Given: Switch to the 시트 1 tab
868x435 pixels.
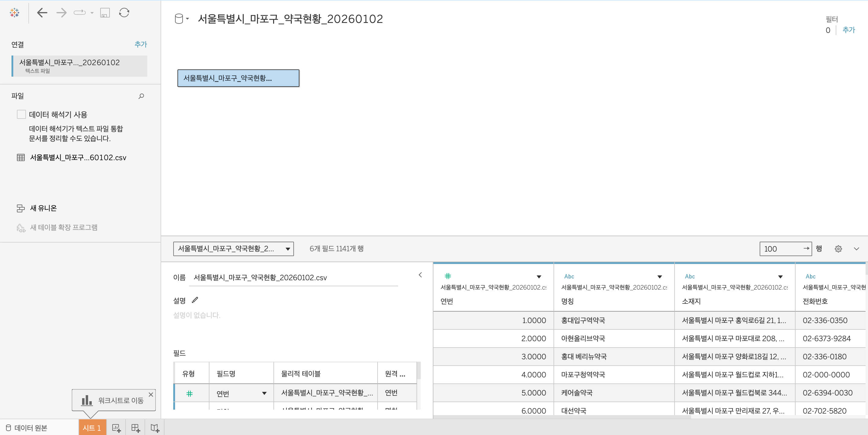Looking at the screenshot, I should [x=92, y=427].
